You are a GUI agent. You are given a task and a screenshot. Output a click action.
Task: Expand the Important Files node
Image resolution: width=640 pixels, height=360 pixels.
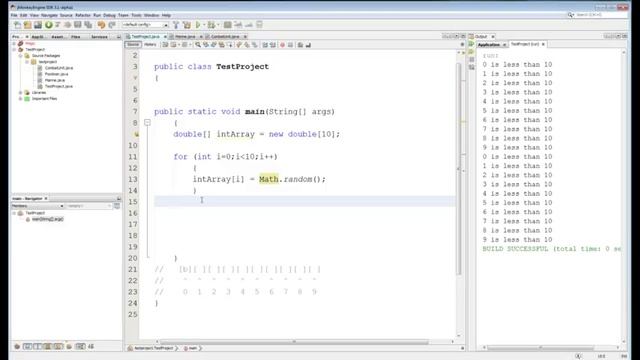[x=20, y=98]
